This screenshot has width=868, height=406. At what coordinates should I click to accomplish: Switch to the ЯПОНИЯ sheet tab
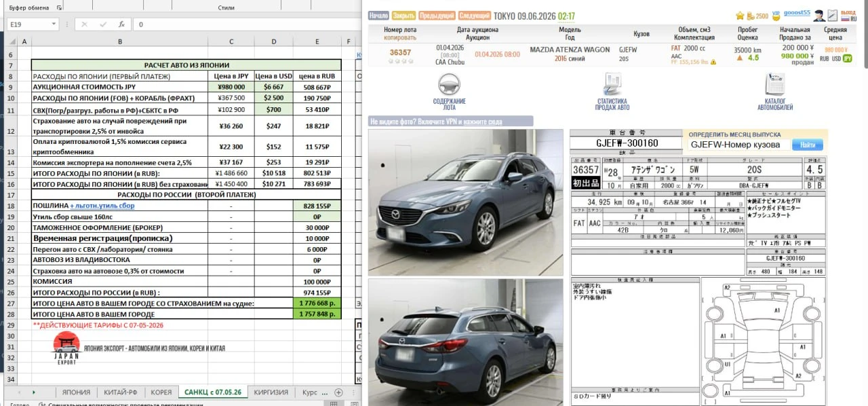pyautogui.click(x=76, y=392)
